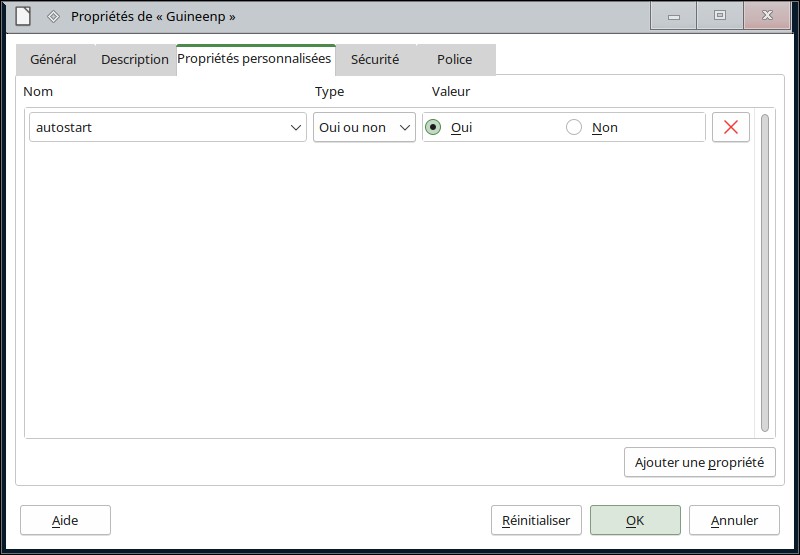Click the 'Type' column label
Viewport: 800px width, 555px height.
tap(330, 92)
